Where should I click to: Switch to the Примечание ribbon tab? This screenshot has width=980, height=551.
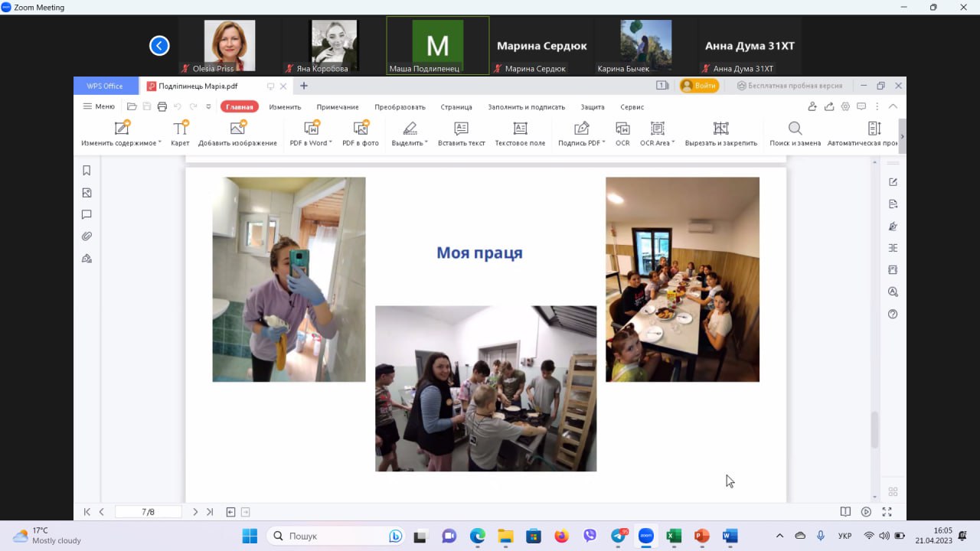[x=338, y=107]
